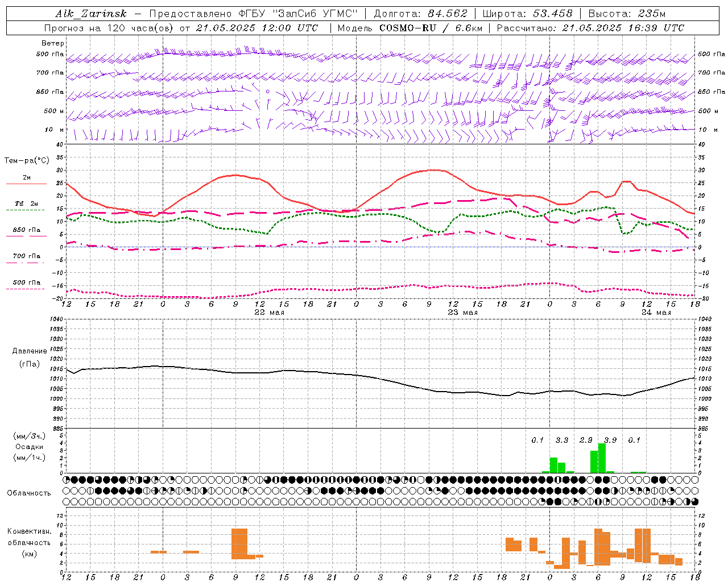Select the 850 гПа temperature legend entry
Screen dimensions: 728x582
(27, 230)
